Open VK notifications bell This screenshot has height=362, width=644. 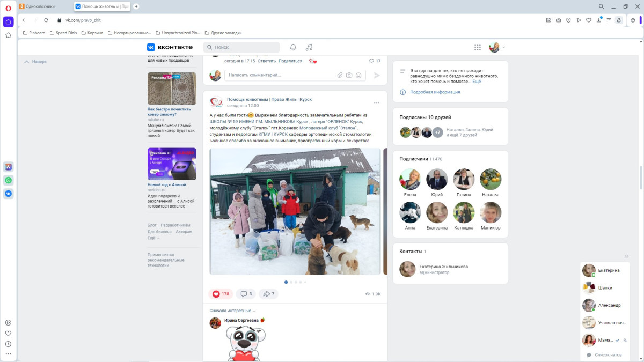tap(293, 47)
